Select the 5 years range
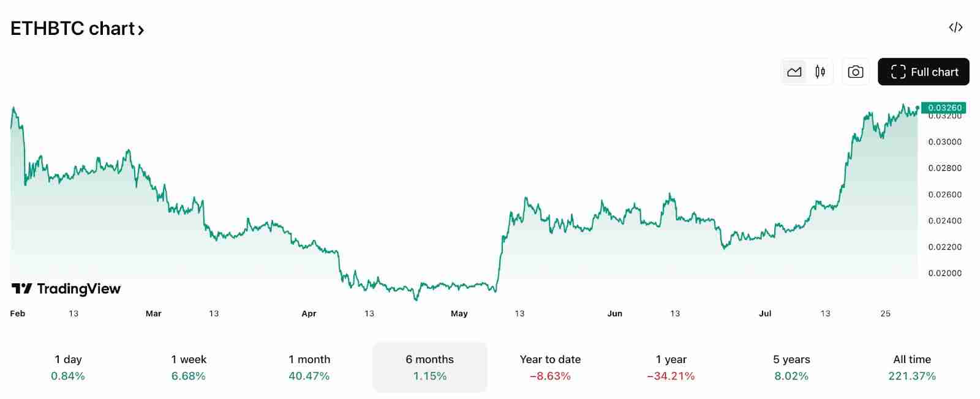Viewport: 980px width, 399px height. click(791, 367)
